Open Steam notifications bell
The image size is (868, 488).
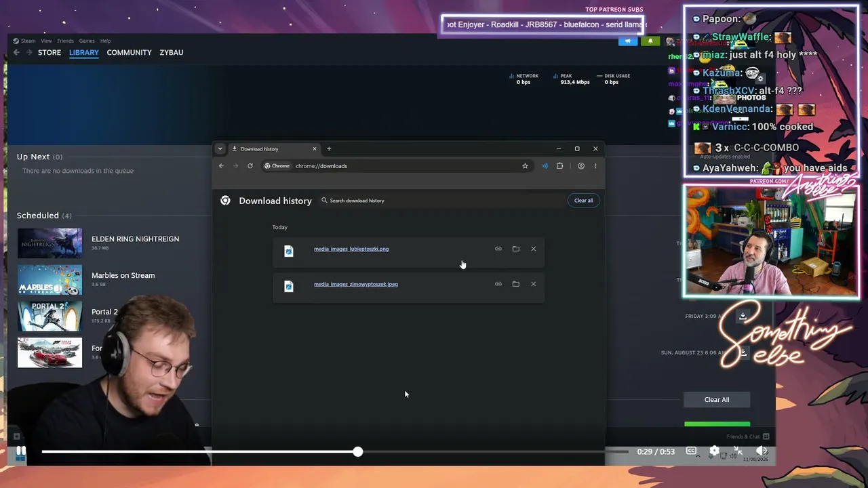pos(650,41)
